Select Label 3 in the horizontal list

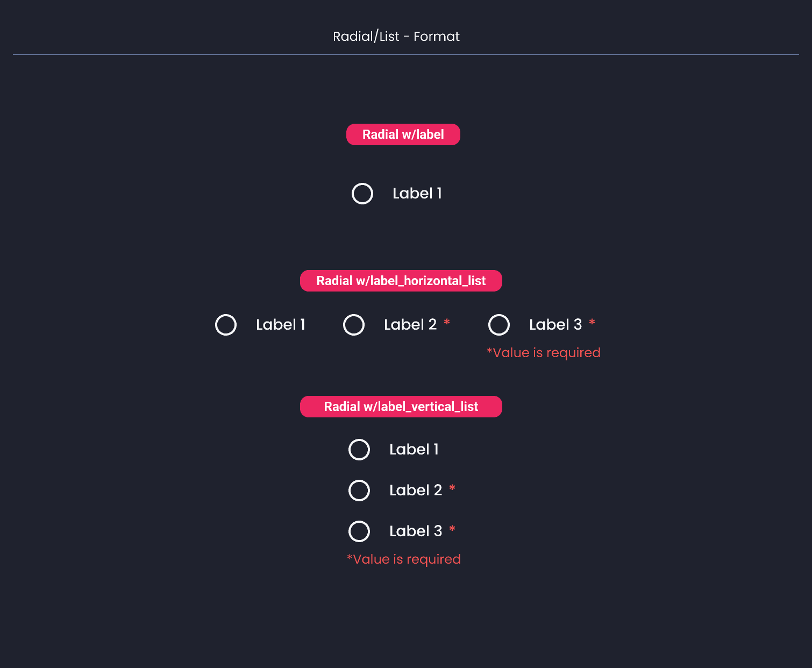pos(499,324)
